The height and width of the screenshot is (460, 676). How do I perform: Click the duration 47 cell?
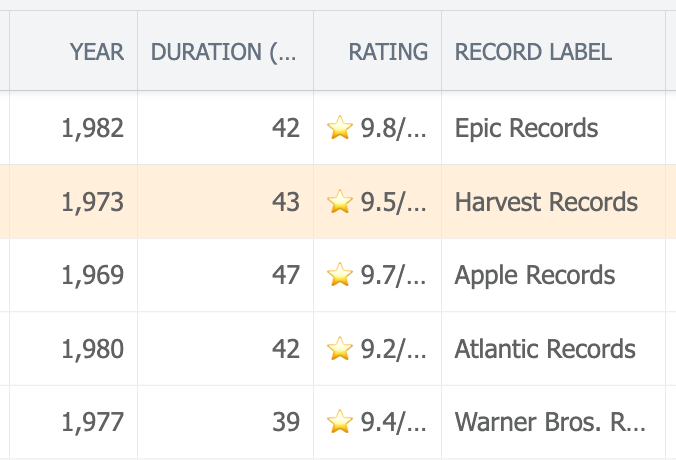(225, 275)
